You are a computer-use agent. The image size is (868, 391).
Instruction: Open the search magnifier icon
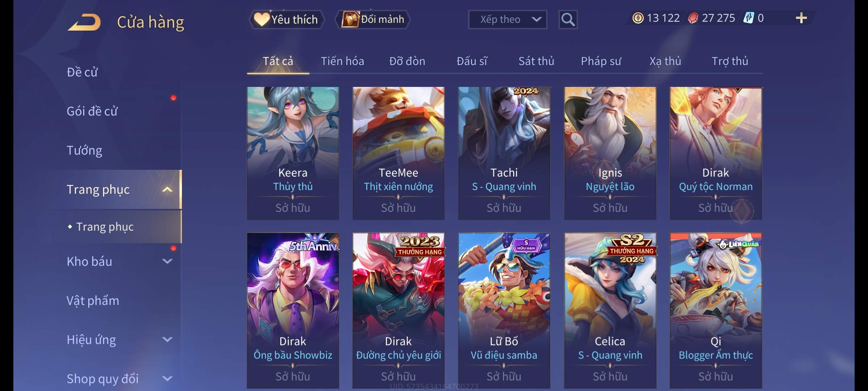tap(568, 20)
